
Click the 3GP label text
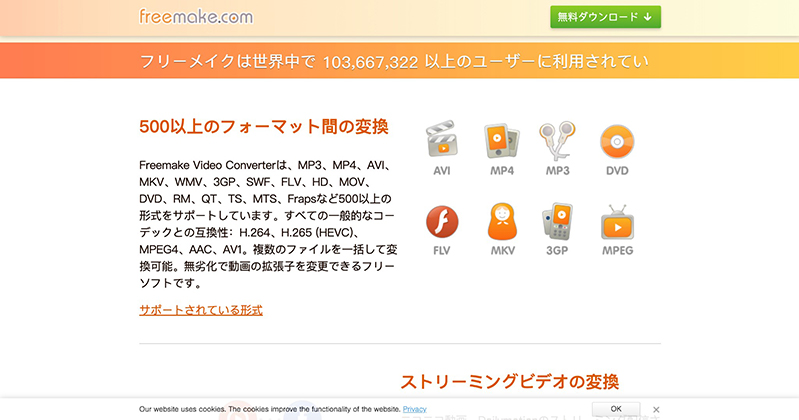(x=557, y=250)
